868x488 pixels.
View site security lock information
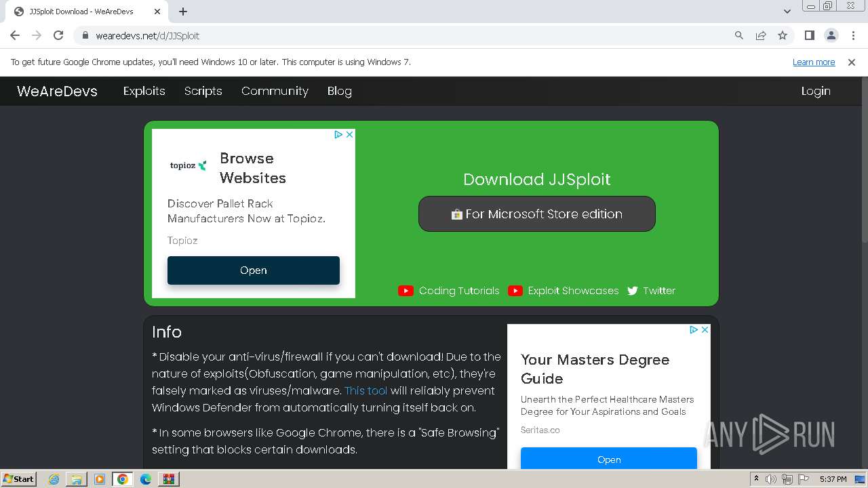pyautogui.click(x=85, y=35)
